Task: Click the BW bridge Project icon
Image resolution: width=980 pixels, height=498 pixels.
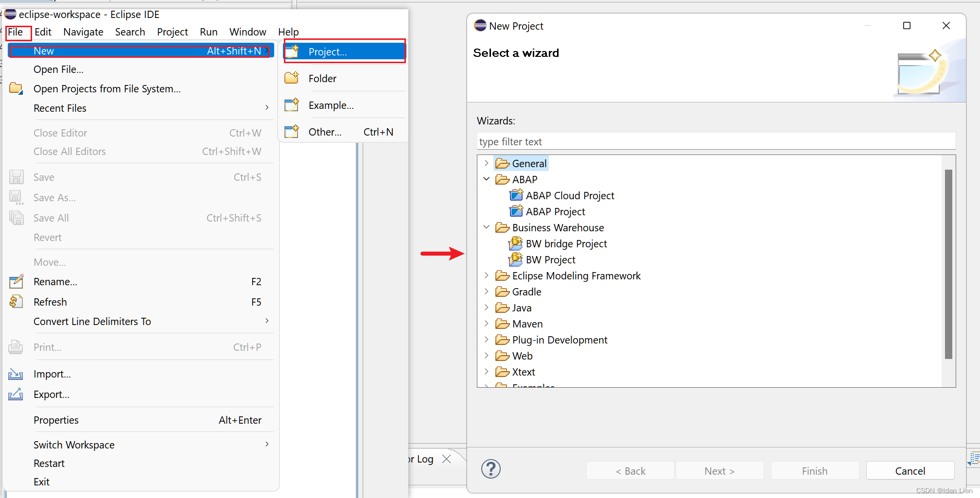Action: [516, 243]
